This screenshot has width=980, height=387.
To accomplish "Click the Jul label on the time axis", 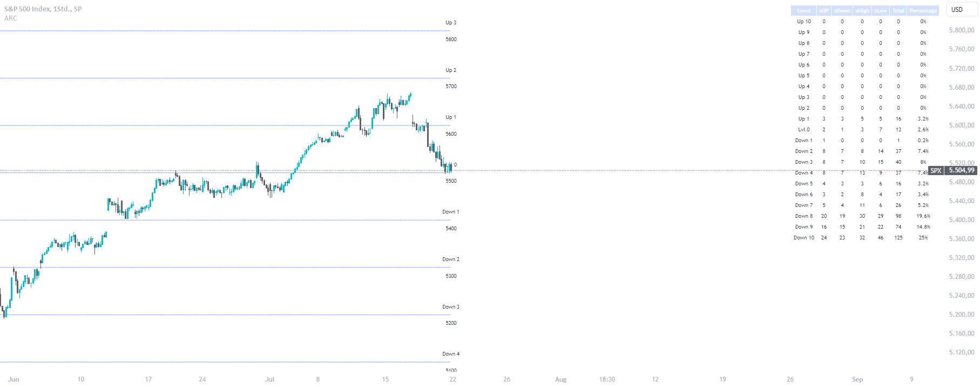I will point(269,379).
